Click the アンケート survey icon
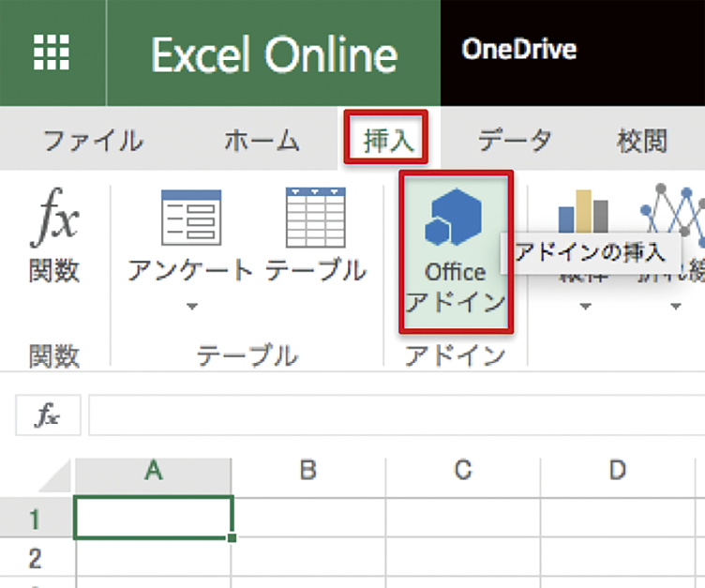The image size is (705, 588). click(x=191, y=218)
